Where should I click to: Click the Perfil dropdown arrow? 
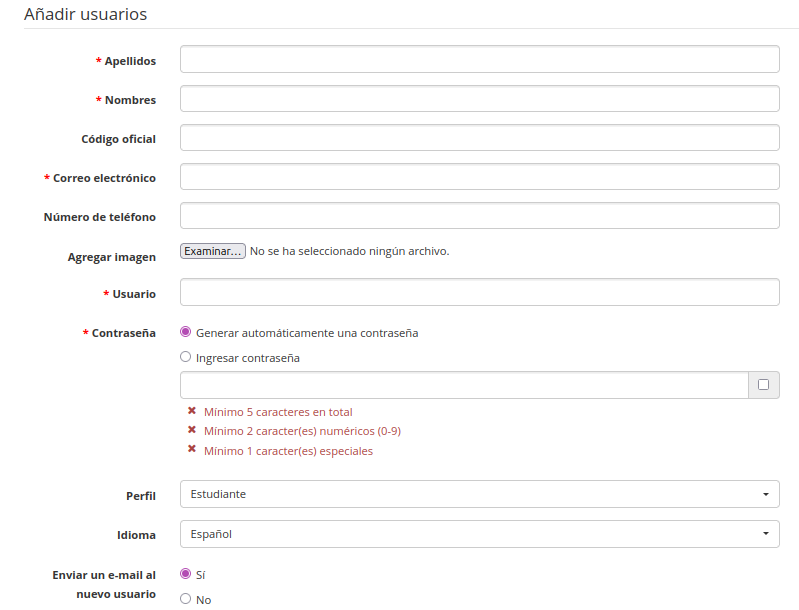point(765,494)
